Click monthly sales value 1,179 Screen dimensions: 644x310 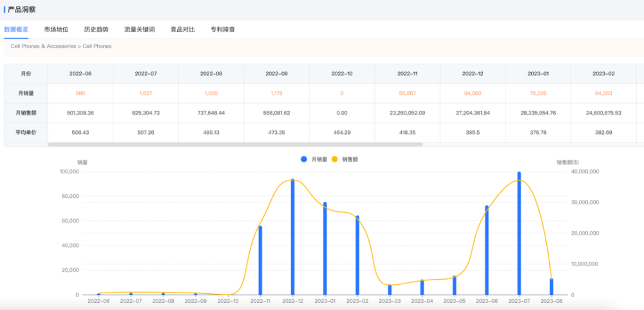(276, 93)
